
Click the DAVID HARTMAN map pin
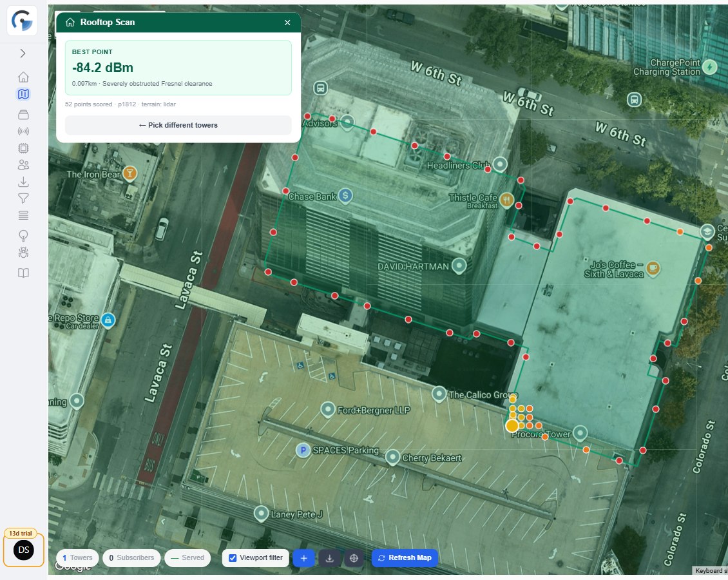459,266
